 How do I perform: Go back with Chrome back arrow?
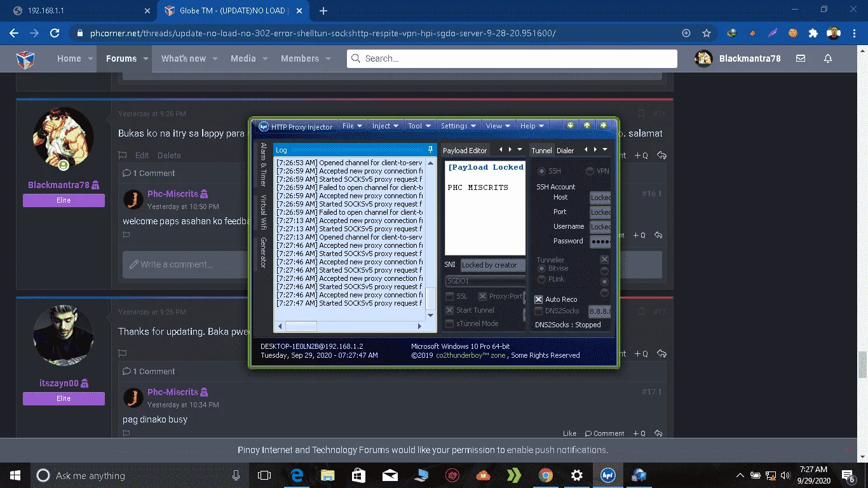[x=14, y=33]
